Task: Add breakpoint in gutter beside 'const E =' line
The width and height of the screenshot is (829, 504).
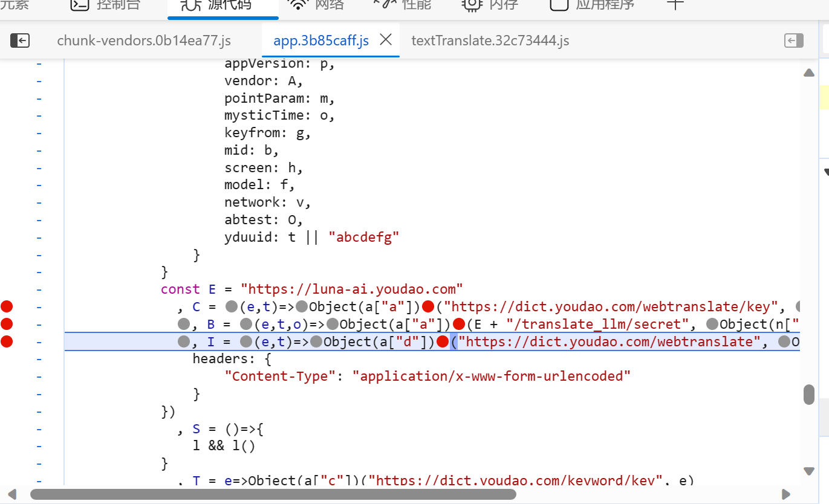Action: [x=39, y=289]
